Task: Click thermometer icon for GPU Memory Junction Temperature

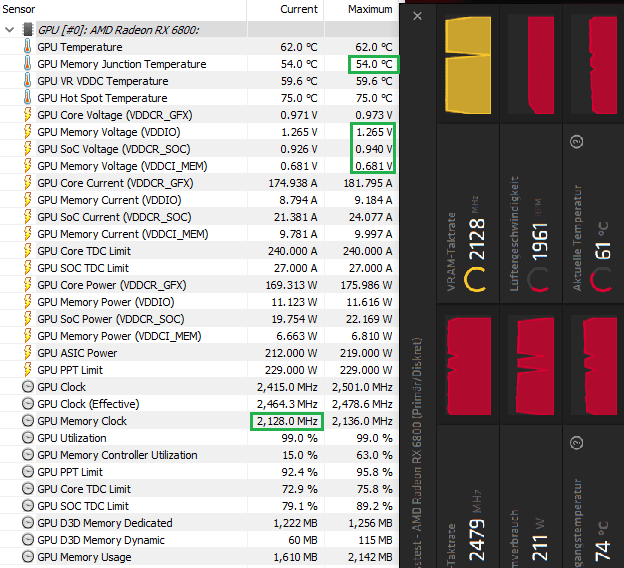Action: (27, 64)
